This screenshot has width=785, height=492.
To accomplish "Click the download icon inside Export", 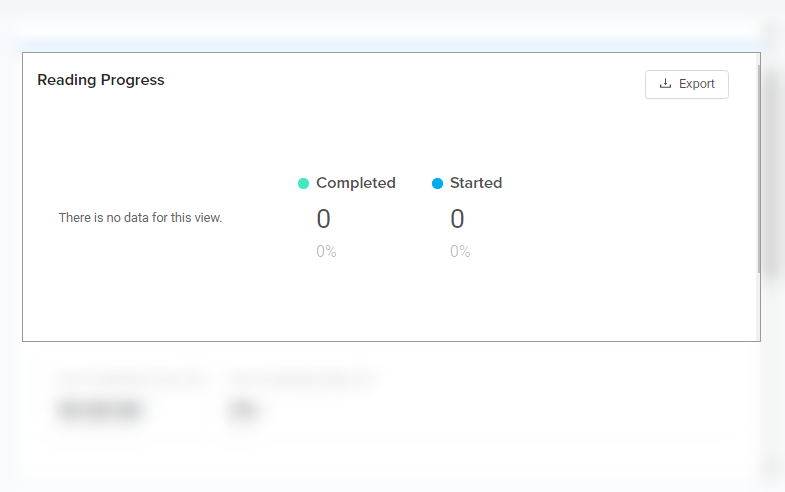I will click(x=666, y=84).
